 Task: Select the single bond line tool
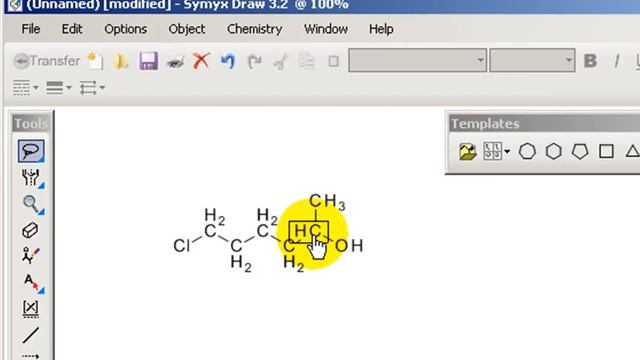(31, 335)
